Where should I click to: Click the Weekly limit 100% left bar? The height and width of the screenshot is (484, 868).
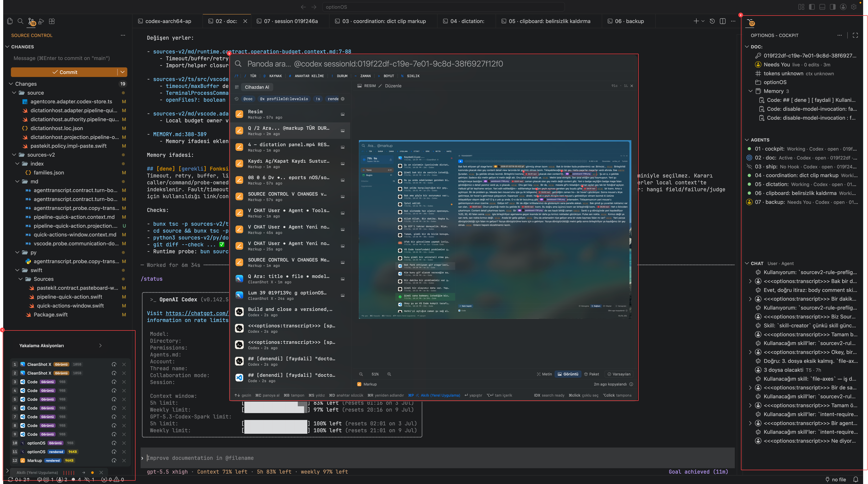pyautogui.click(x=275, y=430)
